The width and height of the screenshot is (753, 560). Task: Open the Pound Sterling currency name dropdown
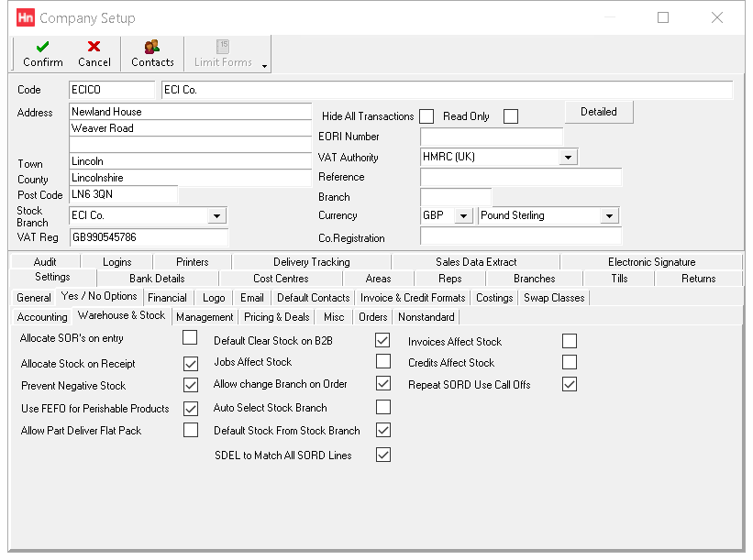click(609, 216)
